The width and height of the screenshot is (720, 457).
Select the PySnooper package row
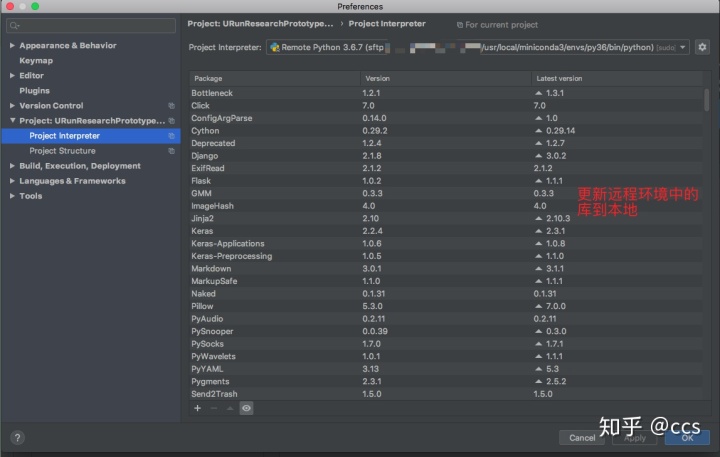pyautogui.click(x=446, y=331)
